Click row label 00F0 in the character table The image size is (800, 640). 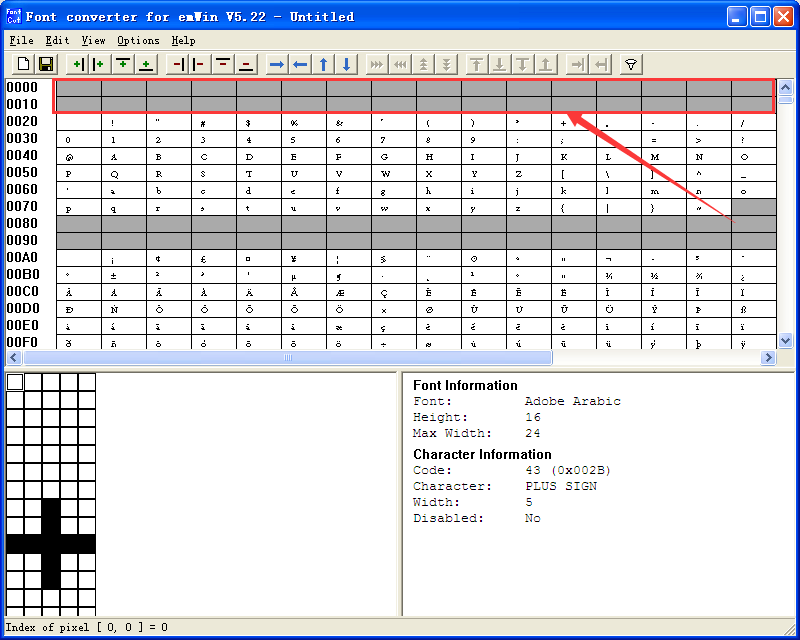22,342
